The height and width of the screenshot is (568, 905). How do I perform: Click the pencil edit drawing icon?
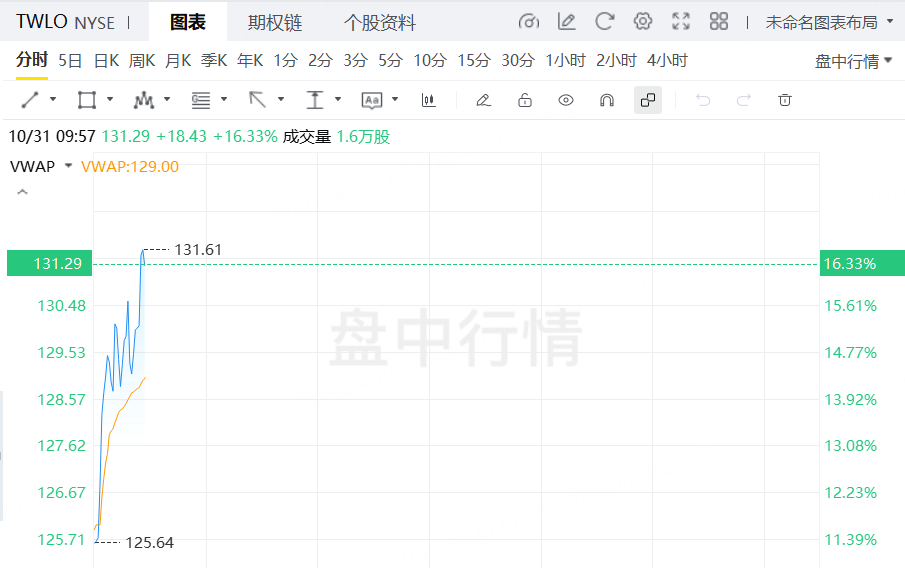[x=483, y=100]
